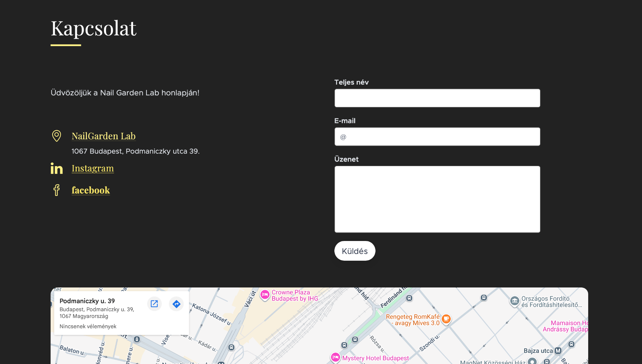642x364 pixels.
Task: Focus the Teljes név input field
Action: pyautogui.click(x=437, y=98)
